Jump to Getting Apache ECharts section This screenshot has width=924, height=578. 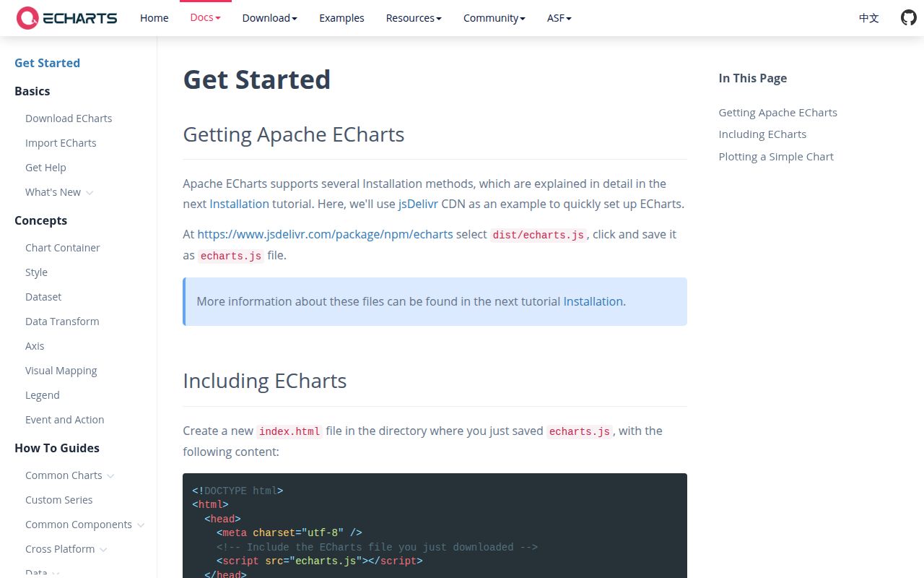tap(778, 113)
